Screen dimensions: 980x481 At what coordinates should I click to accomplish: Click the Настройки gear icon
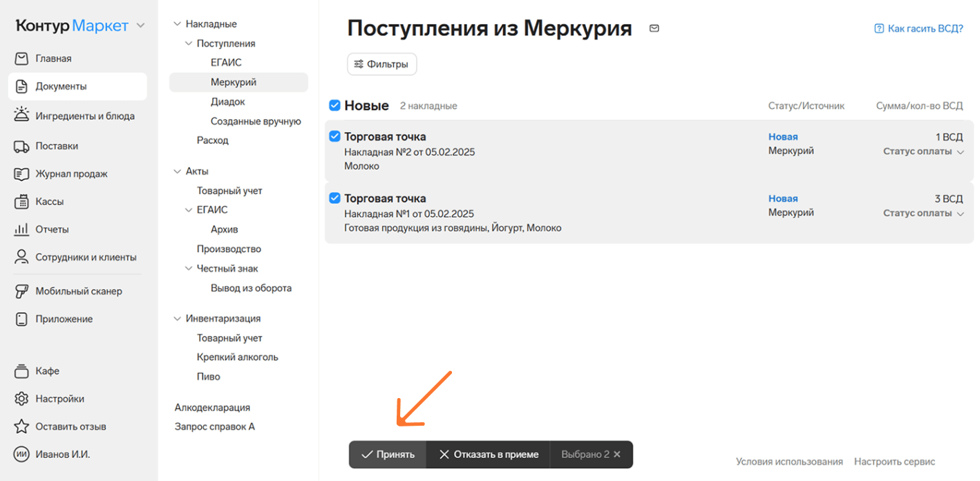tap(21, 399)
